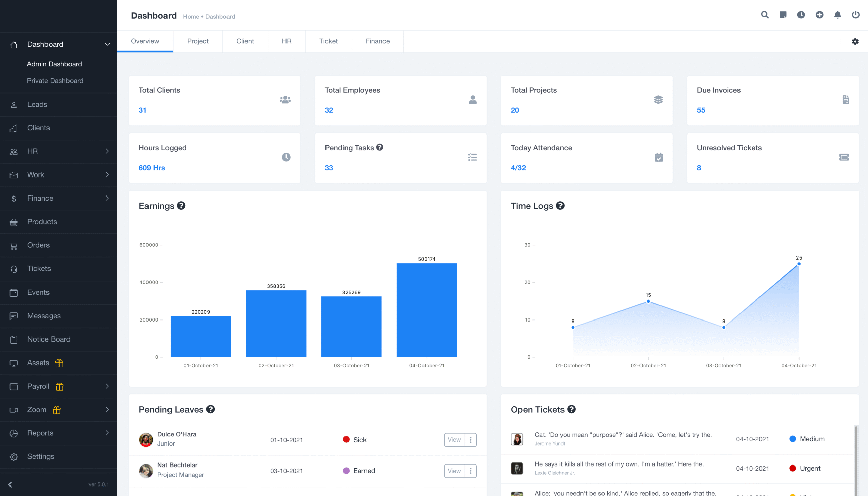Click Pending Tasks help question icon
The height and width of the screenshot is (496, 868).
380,147
